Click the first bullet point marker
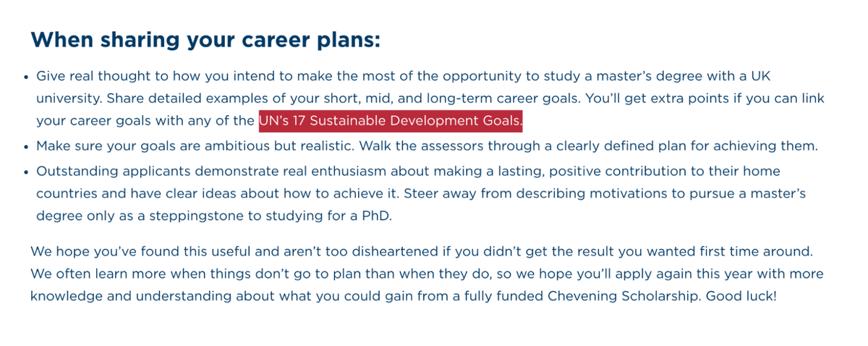This screenshot has width=868, height=346. (x=25, y=77)
